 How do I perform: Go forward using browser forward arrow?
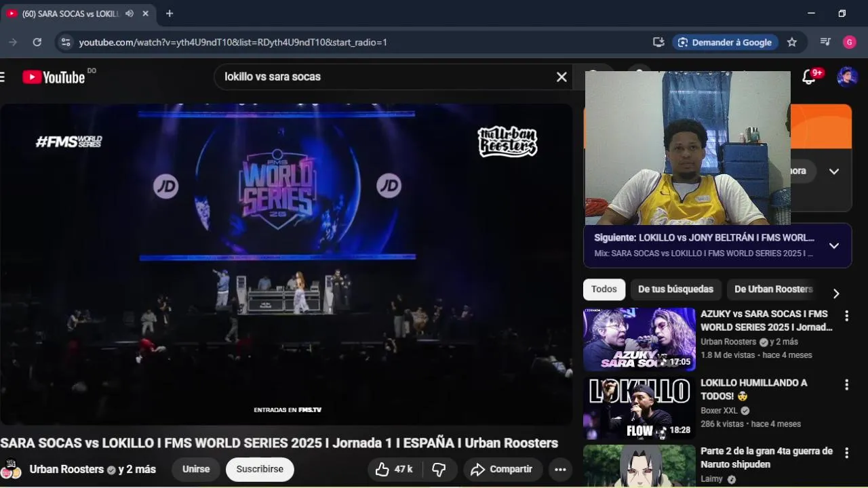(x=13, y=42)
